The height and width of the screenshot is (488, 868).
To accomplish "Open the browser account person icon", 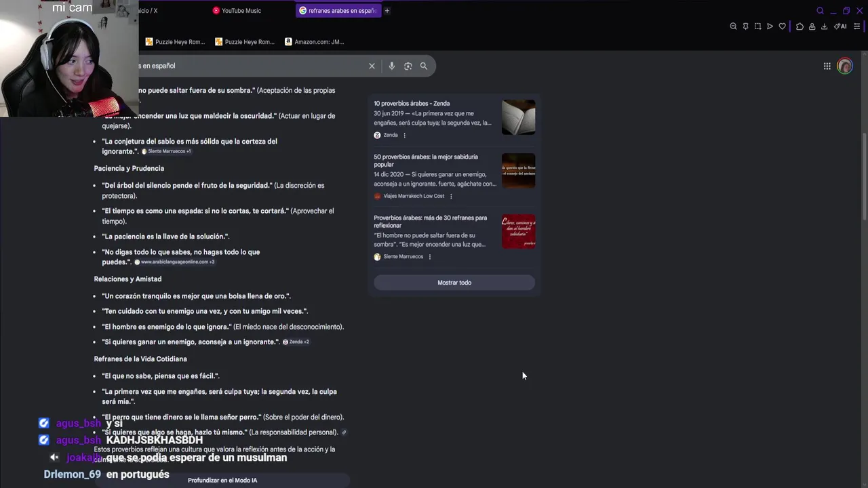I will tap(812, 26).
